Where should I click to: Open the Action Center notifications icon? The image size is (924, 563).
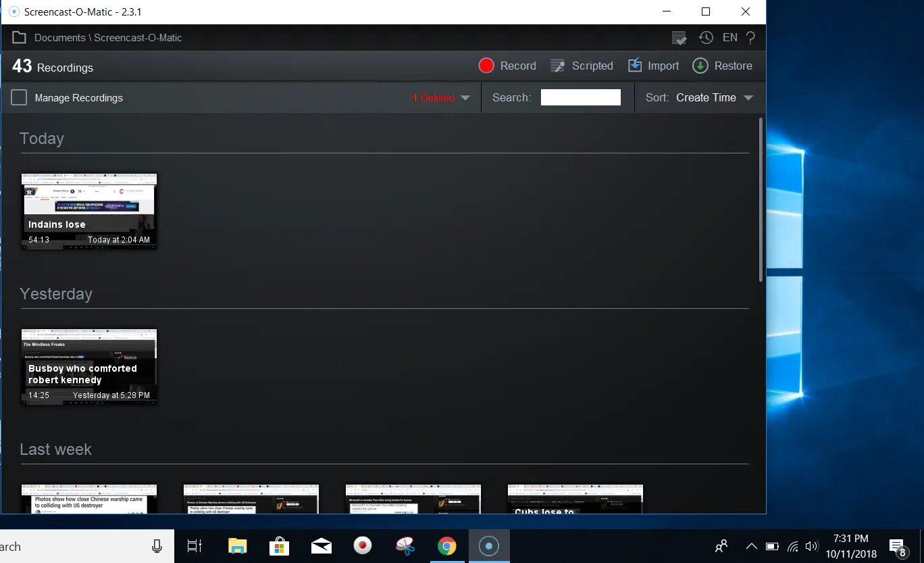tap(898, 546)
